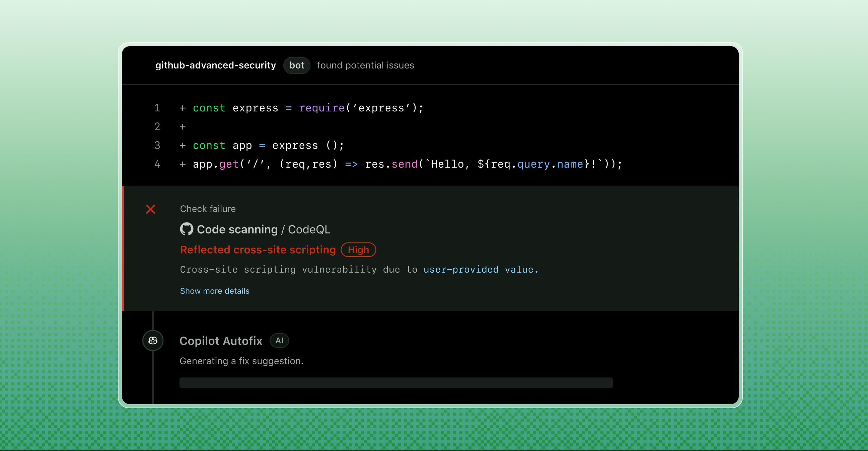Select line number 2 in the diff
This screenshot has width=868, height=451.
(x=157, y=126)
